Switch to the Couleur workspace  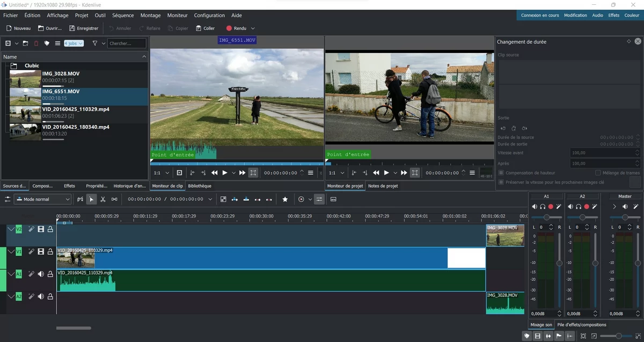632,16
